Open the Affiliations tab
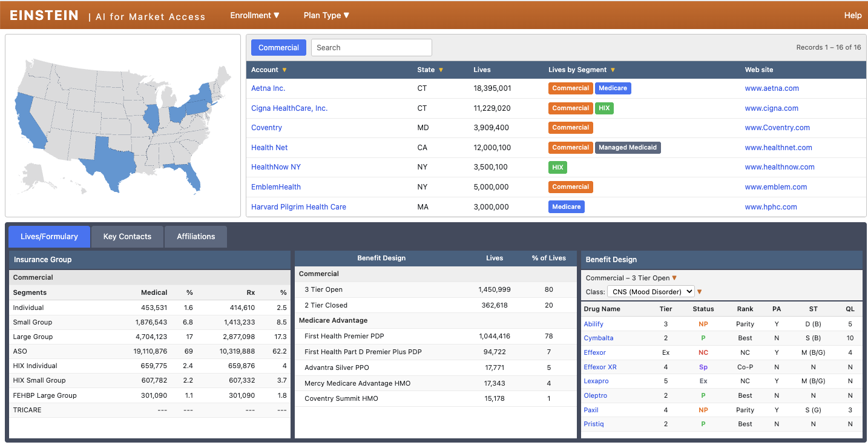This screenshot has height=445, width=868. [x=196, y=236]
